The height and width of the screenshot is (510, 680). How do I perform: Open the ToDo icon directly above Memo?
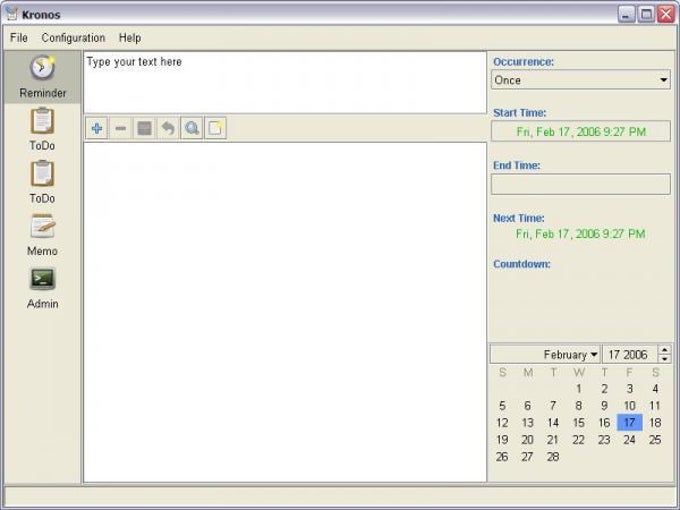tap(42, 182)
